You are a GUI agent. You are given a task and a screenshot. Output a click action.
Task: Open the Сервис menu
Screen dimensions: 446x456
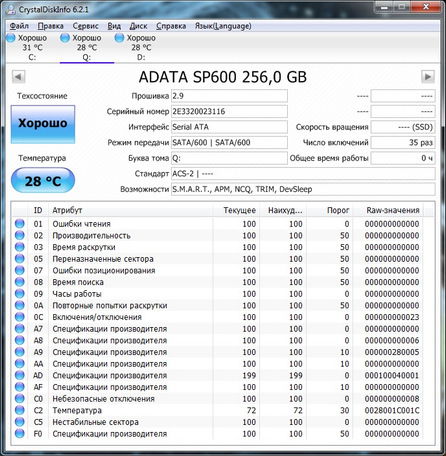pos(85,26)
